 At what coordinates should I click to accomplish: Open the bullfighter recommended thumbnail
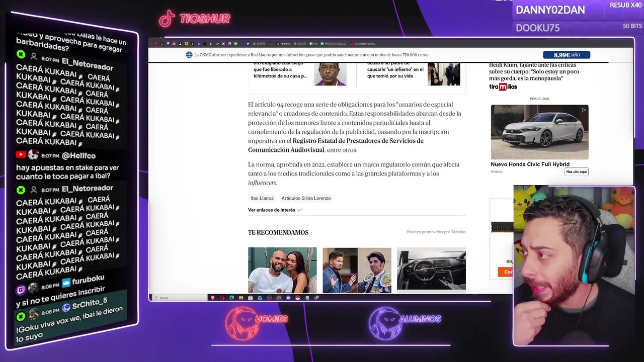click(357, 270)
